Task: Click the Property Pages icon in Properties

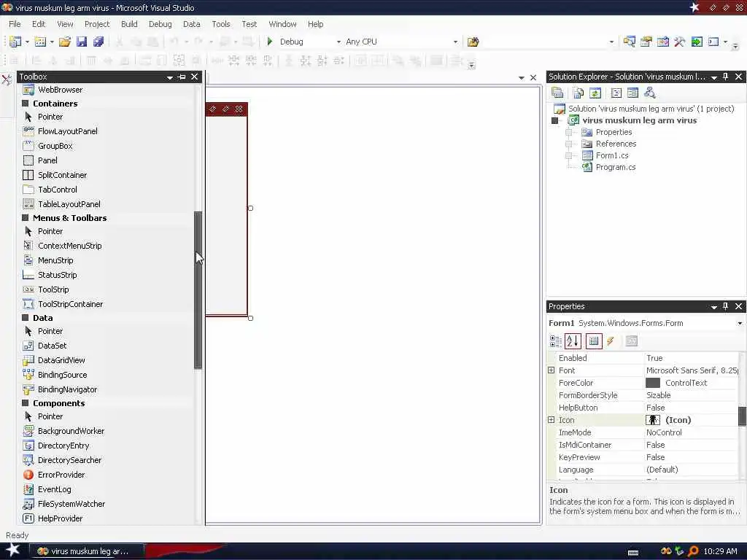Action: pos(631,341)
